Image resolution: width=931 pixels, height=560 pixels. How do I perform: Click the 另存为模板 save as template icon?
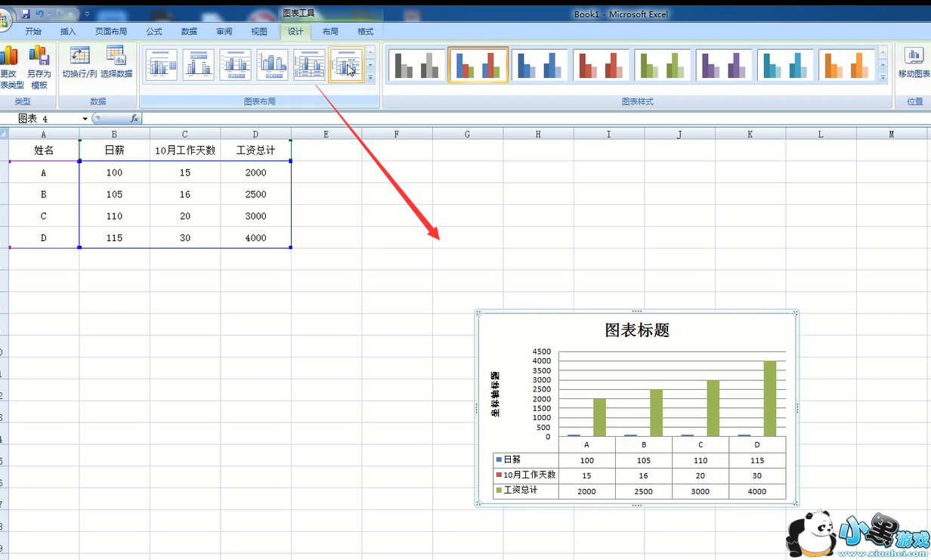39,57
